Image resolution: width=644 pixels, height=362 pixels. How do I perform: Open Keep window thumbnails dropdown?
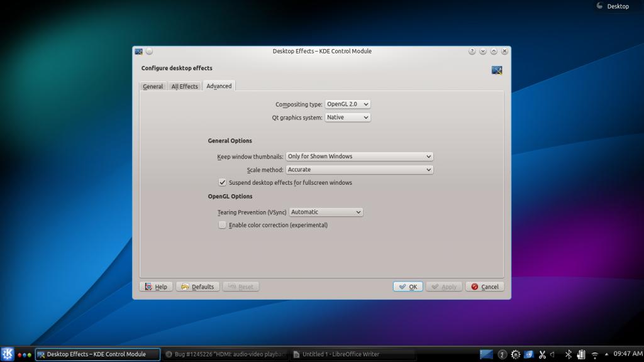click(x=359, y=156)
